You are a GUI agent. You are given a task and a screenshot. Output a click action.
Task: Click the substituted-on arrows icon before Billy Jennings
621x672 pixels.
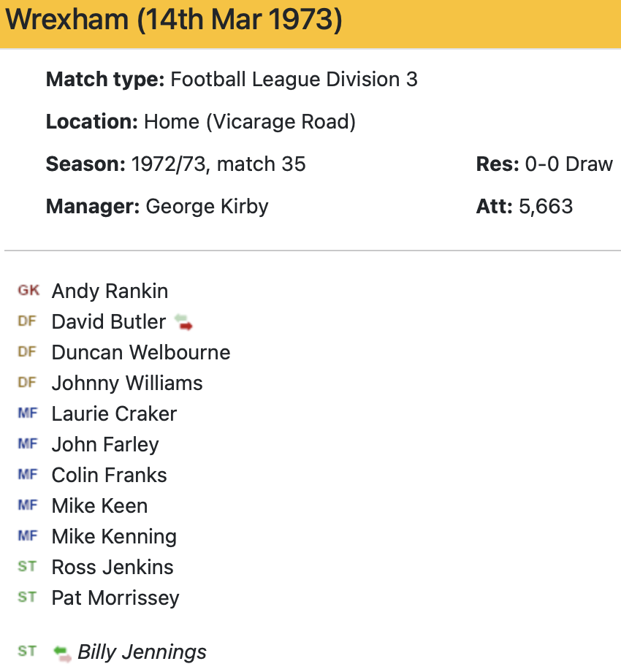point(62,652)
